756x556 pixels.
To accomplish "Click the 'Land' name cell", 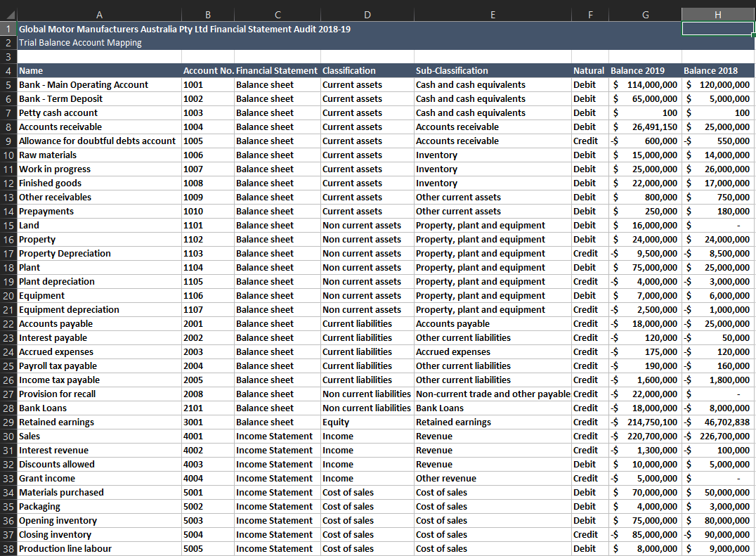I will click(99, 226).
